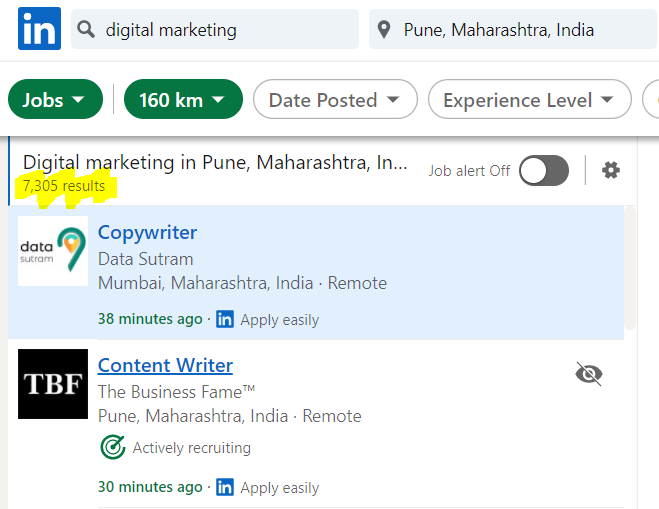Open job alert settings gear
Screen dimensions: 659x509
[611, 170]
